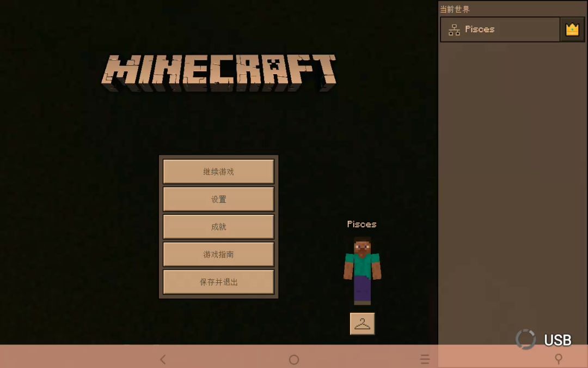Click the circular loading spinner icon
The height and width of the screenshot is (368, 588).
point(525,339)
